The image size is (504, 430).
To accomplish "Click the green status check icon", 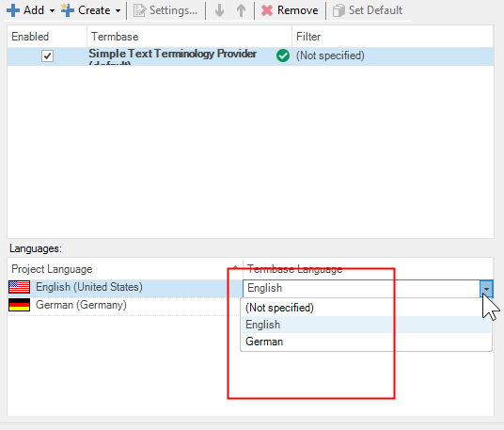I will [283, 56].
